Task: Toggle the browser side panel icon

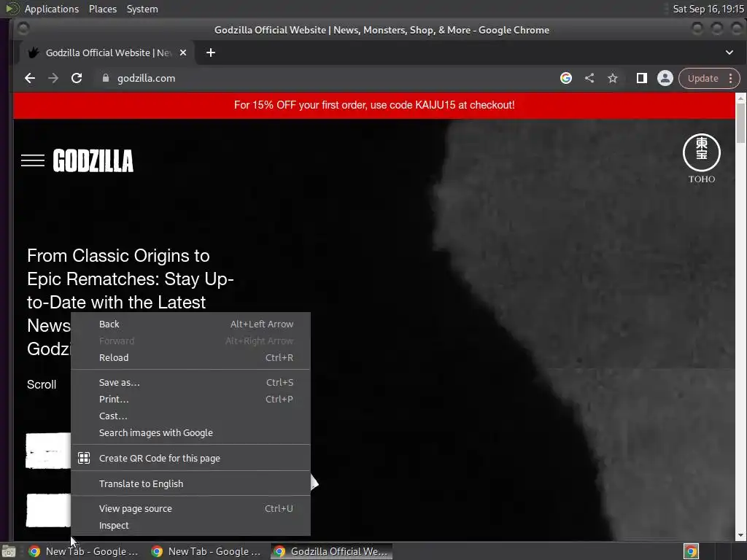Action: tap(642, 78)
